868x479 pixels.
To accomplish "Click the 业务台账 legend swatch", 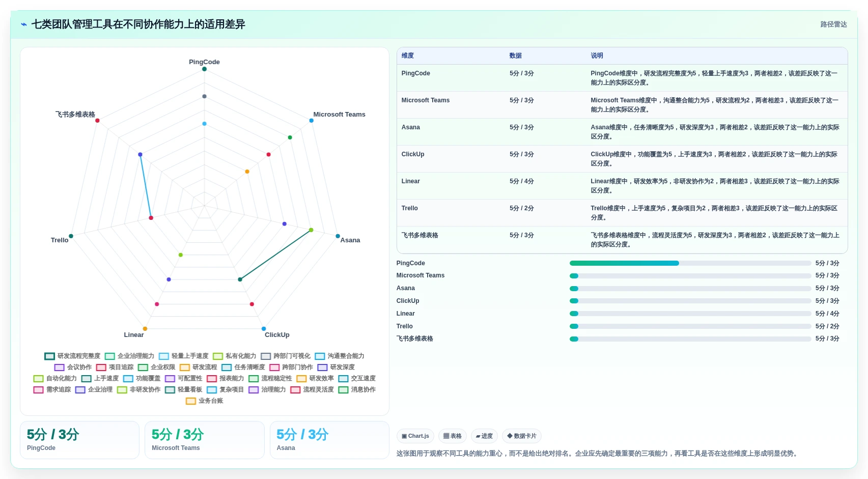I will pos(191,401).
